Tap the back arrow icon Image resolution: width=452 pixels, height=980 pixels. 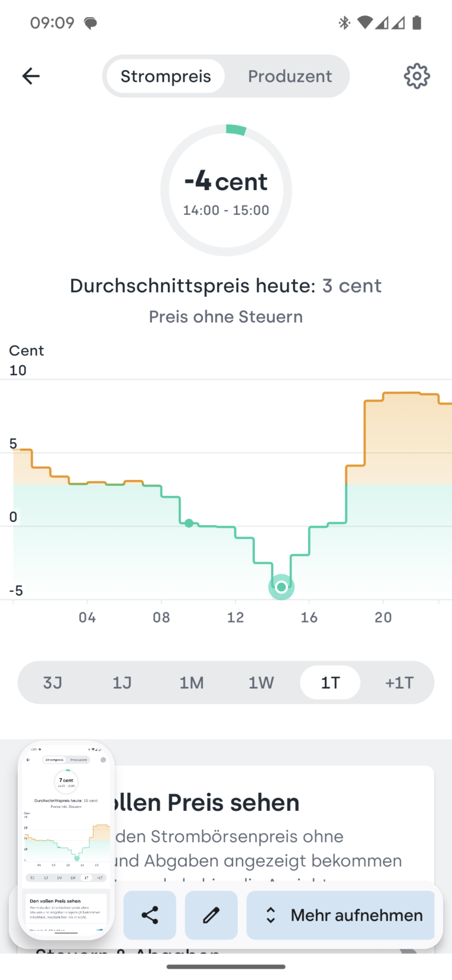pos(31,76)
